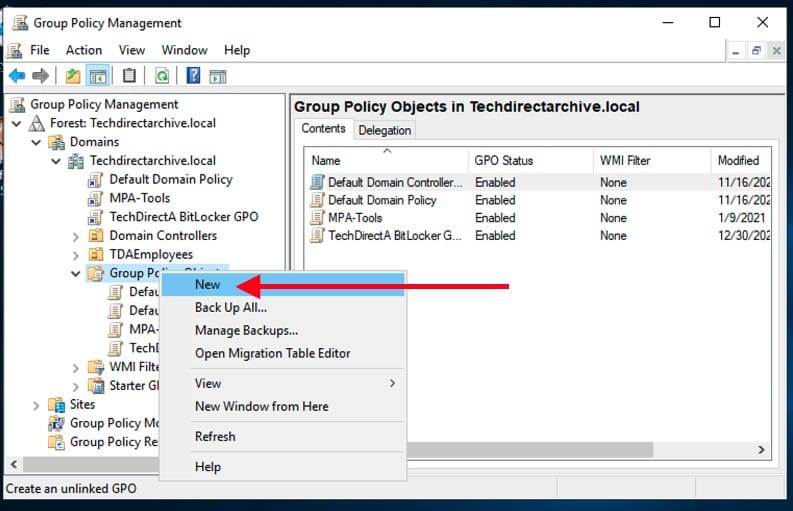
Task: Select Default Domain Policy in the tree
Action: tap(170, 179)
